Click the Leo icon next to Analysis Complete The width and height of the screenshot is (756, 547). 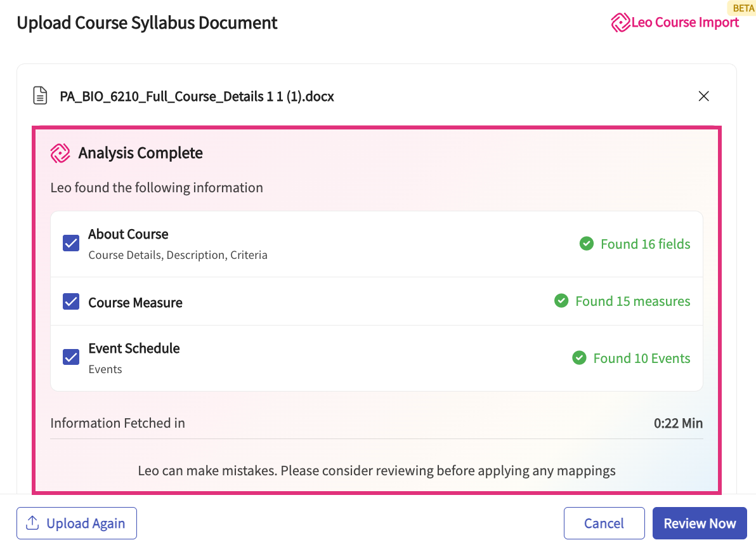[60, 154]
